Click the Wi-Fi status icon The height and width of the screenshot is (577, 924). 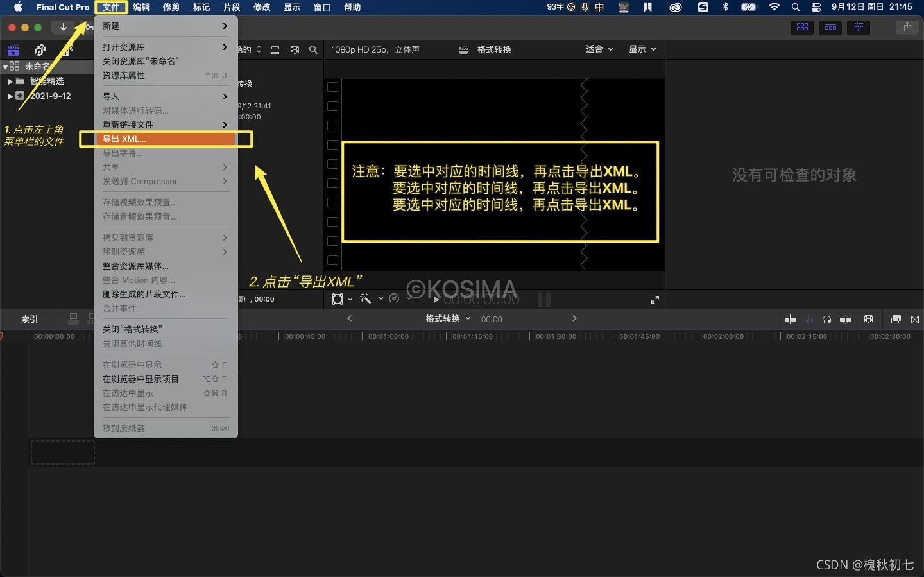[x=774, y=7]
